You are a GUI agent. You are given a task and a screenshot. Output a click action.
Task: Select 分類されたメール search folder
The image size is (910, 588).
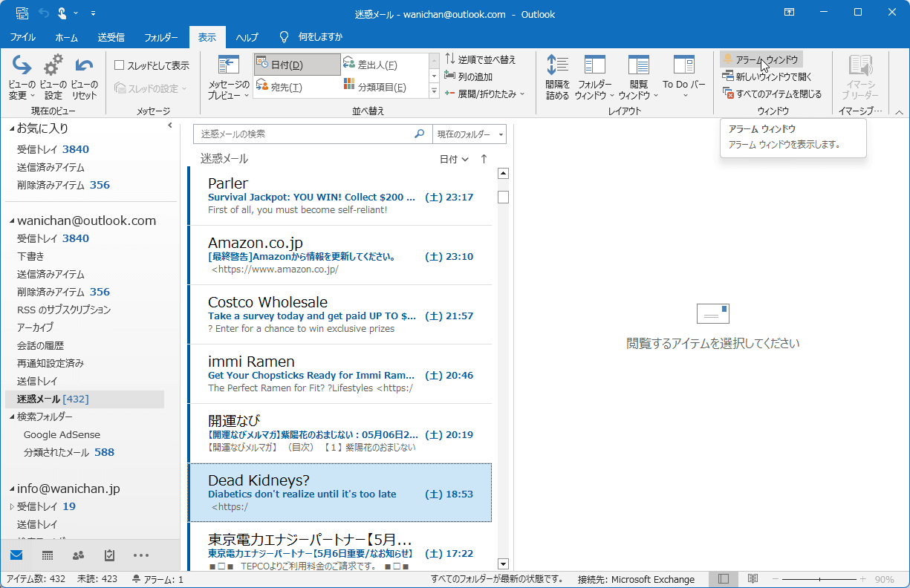tap(69, 452)
